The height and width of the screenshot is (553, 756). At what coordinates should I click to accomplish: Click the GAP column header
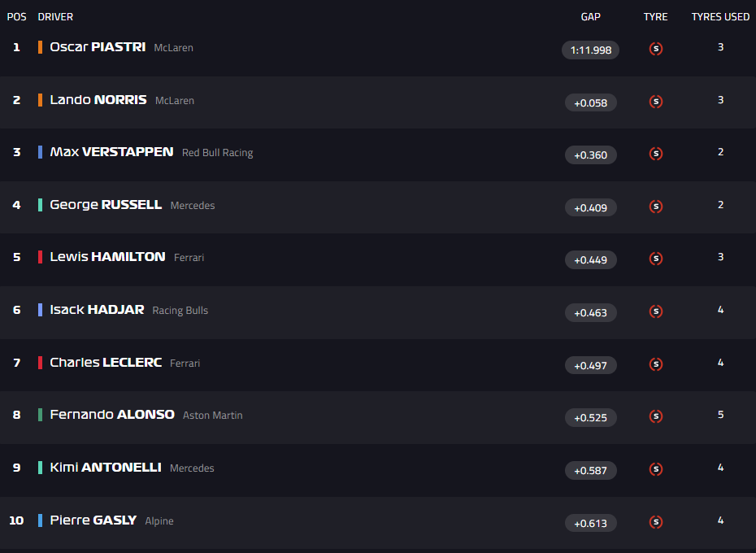(591, 17)
